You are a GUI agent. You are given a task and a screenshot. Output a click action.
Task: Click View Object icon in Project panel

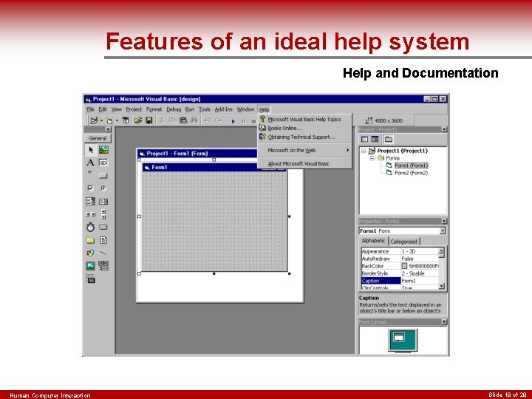(x=375, y=139)
